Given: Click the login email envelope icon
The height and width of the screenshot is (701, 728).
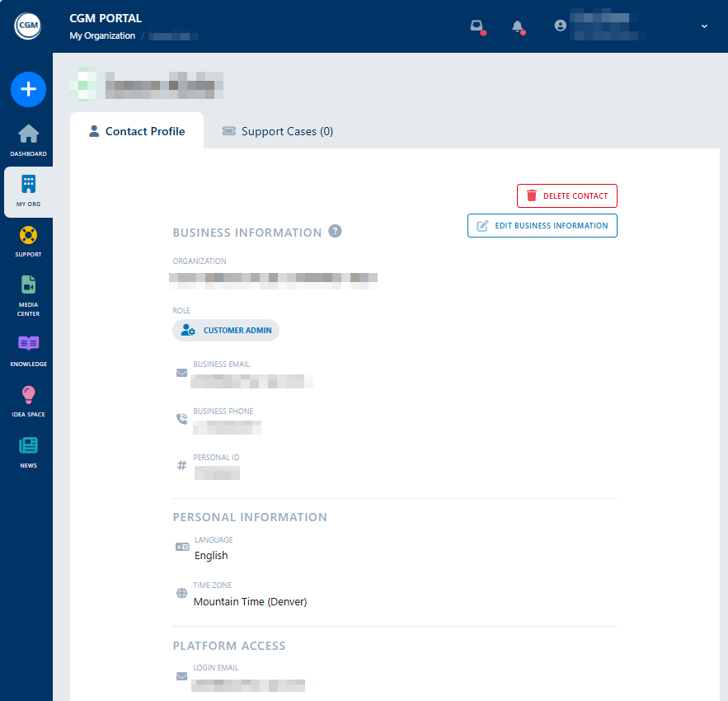Looking at the screenshot, I should coord(181,676).
